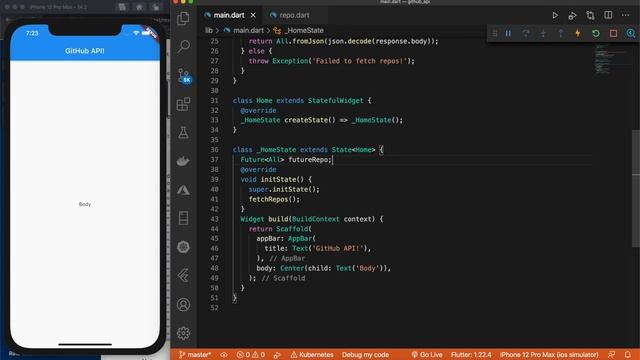
Task: Open Kubernetes status bar item
Action: point(312,355)
